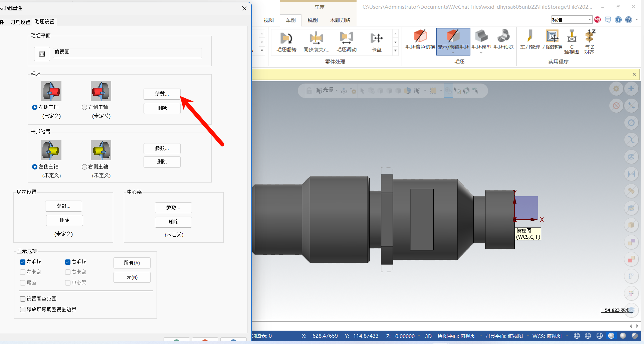644x344 pixels.
Task: Collapse the ribbon with the caret arrow
Action: (637, 20)
